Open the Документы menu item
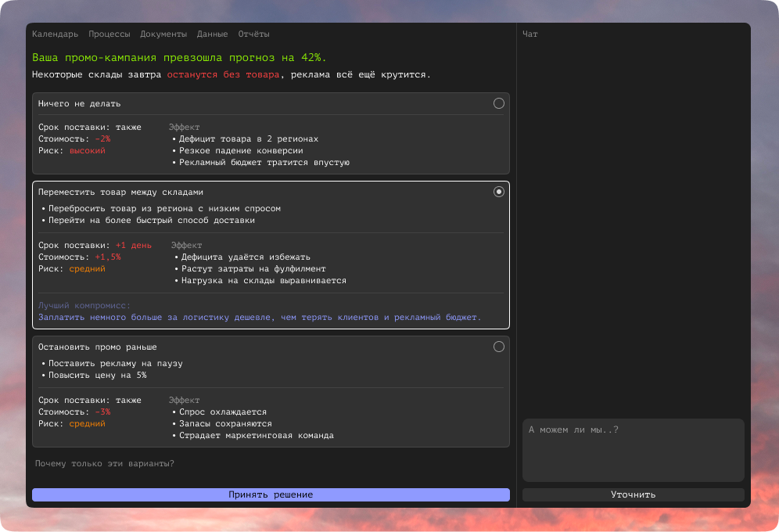Image resolution: width=779 pixels, height=532 pixels. [163, 34]
